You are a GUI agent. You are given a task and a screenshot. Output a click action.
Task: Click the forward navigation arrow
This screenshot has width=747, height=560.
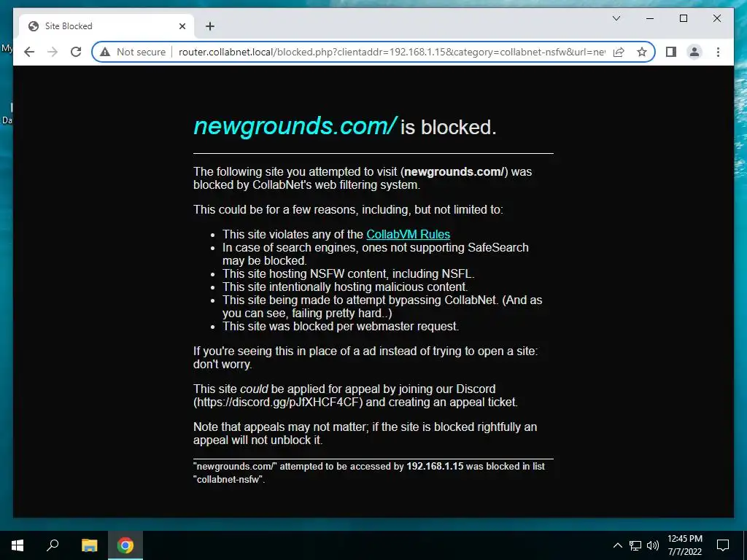(x=53, y=52)
